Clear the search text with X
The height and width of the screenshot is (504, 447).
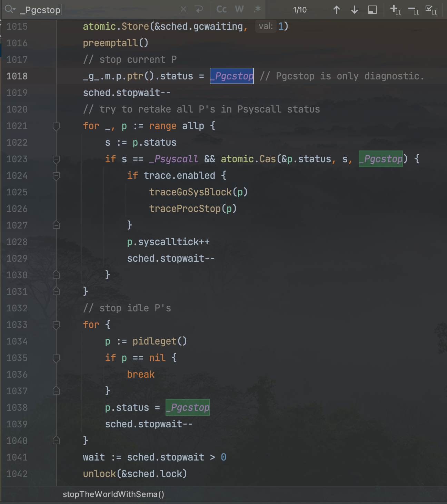click(183, 9)
